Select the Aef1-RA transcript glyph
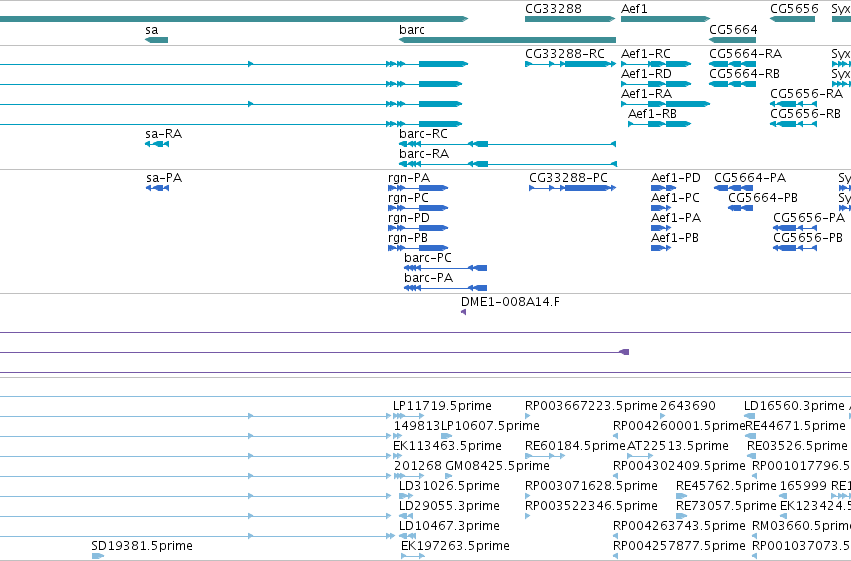The height and width of the screenshot is (561, 851). coord(665,104)
